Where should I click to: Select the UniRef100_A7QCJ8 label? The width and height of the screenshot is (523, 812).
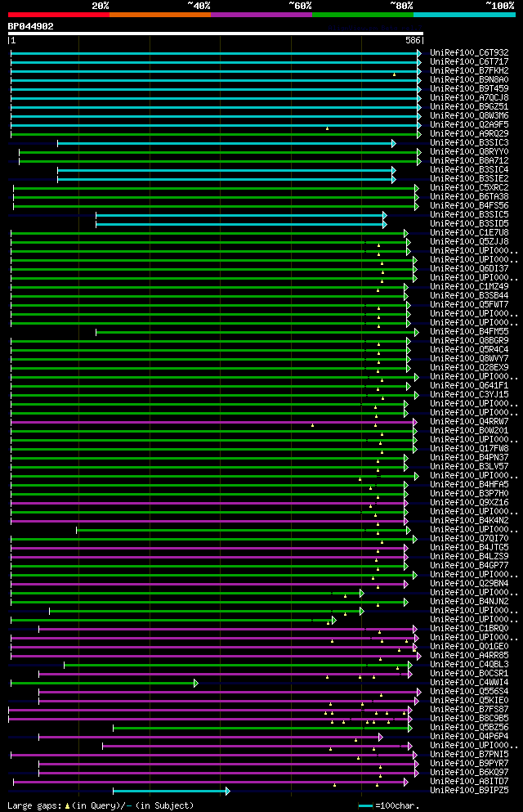click(469, 97)
